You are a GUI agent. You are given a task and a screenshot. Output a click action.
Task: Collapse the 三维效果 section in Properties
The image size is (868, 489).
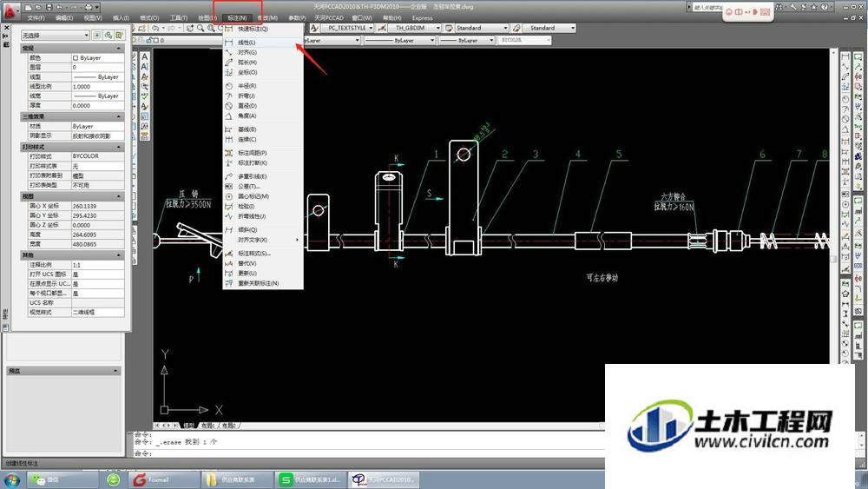point(118,116)
